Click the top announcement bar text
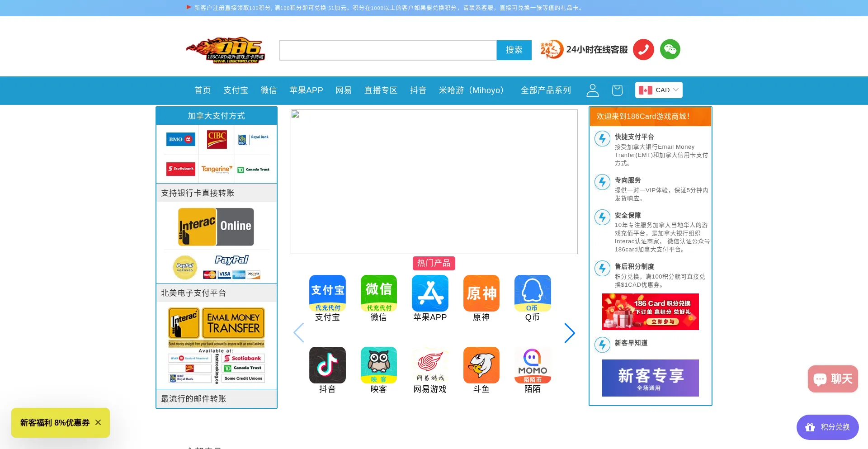Screen dimensions: 868x449 (389, 8)
